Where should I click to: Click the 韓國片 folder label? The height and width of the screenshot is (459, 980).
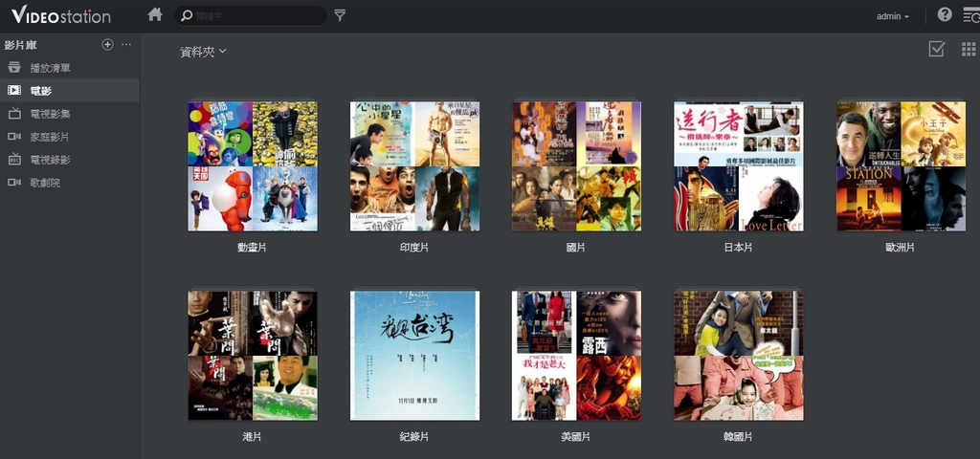(738, 436)
